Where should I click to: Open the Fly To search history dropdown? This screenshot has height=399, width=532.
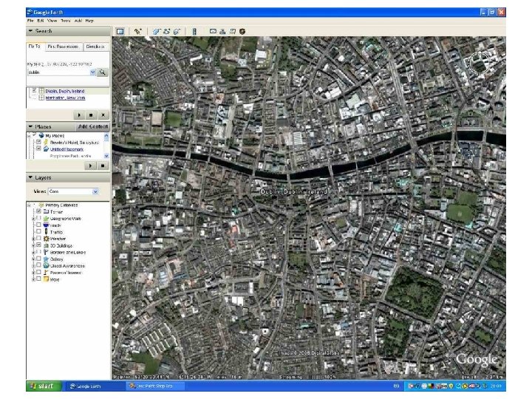pos(92,72)
